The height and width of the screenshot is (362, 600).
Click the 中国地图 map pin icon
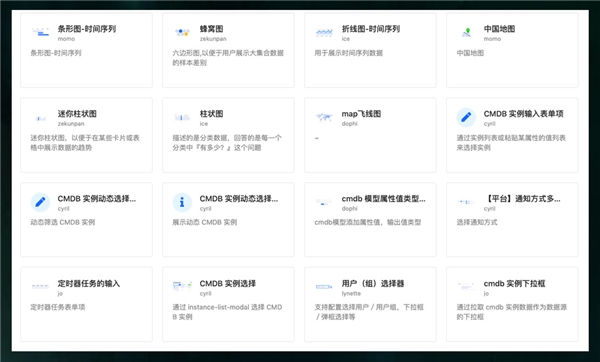pyautogui.click(x=466, y=33)
